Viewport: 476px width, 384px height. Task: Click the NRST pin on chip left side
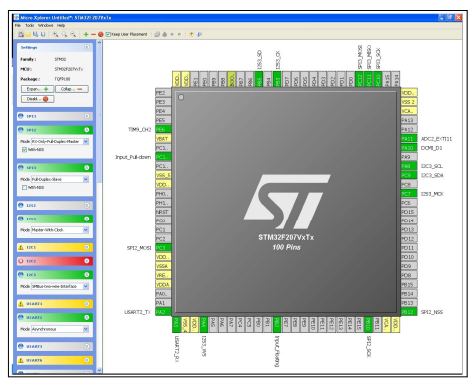click(163, 212)
